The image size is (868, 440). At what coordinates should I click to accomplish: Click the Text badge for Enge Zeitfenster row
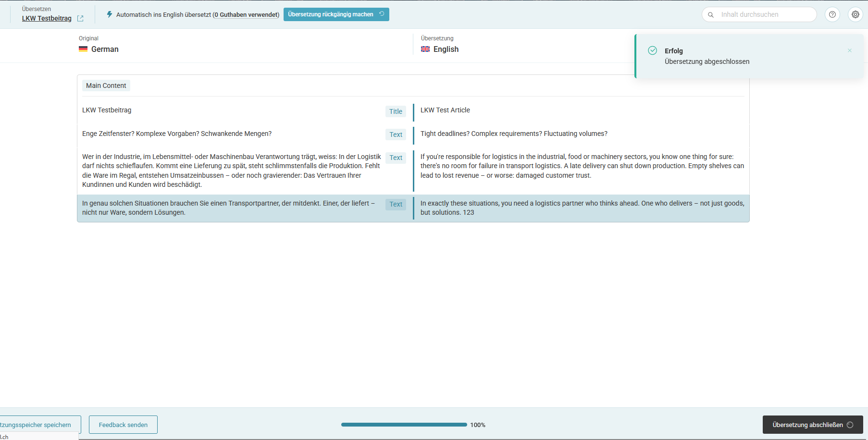tap(396, 134)
